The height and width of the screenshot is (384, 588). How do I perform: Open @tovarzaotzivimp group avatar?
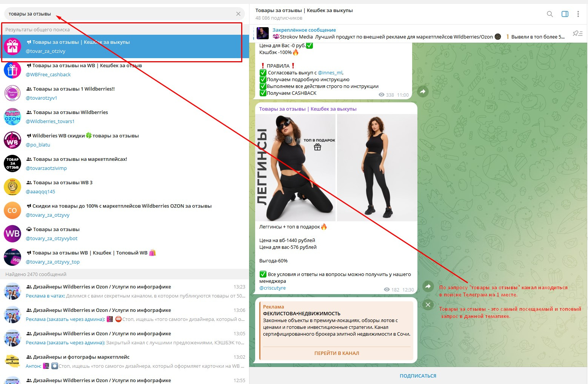pos(12,163)
